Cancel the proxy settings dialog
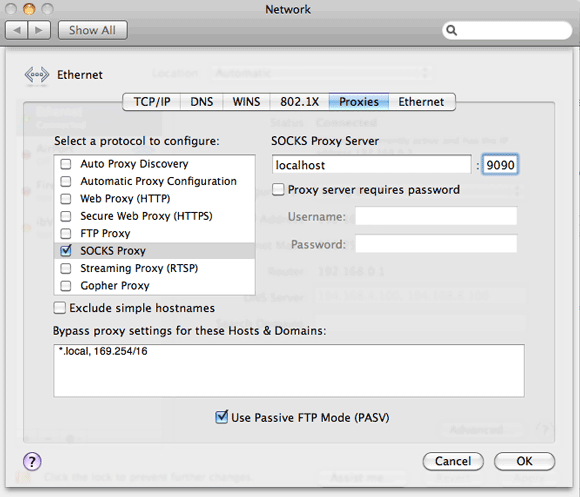Viewport: 580px width, 497px height. 453,461
